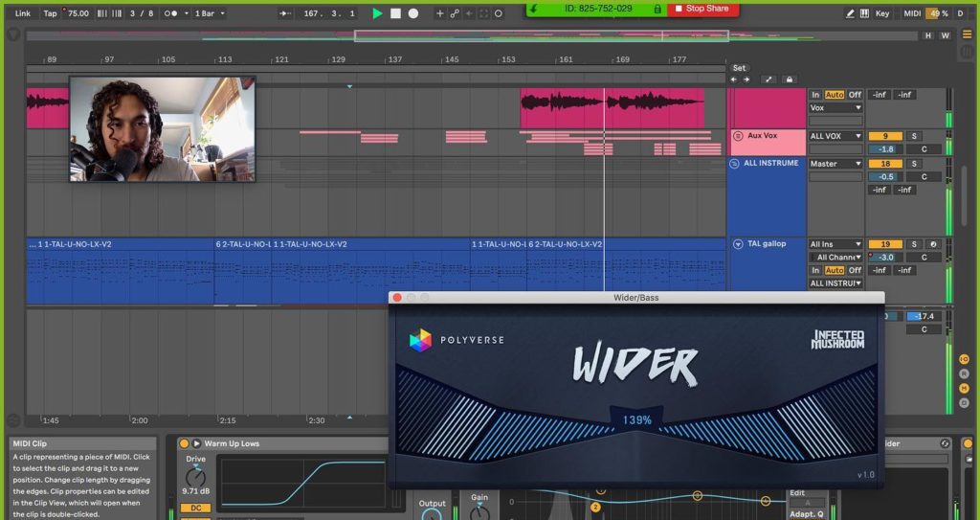Toggle the Lock Envelopes icon
The width and height of the screenshot is (980, 520).
click(x=789, y=79)
